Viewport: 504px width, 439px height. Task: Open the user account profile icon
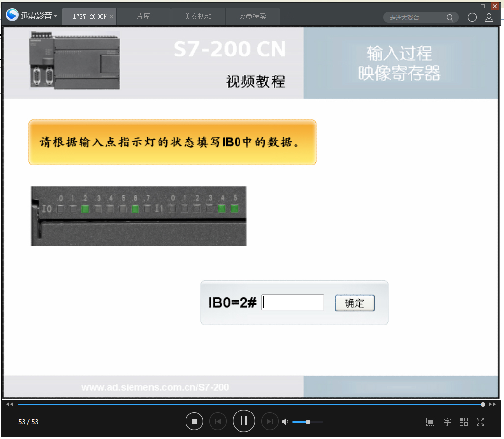[489, 17]
